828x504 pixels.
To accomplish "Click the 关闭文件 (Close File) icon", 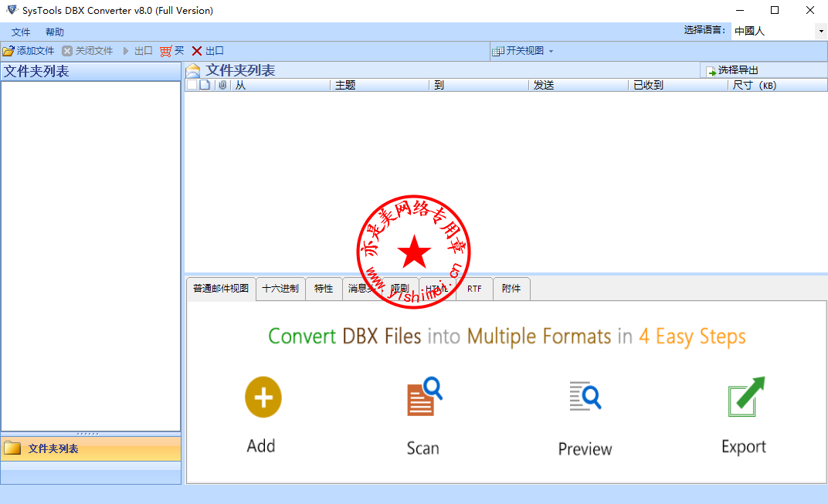I will (67, 51).
